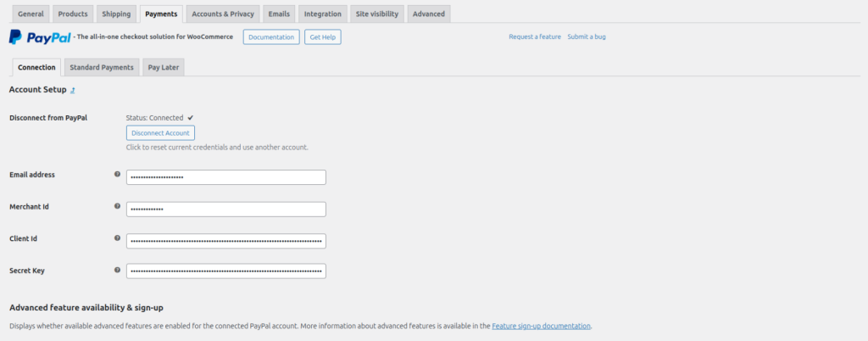Select the Connection sub-tab

(x=36, y=68)
